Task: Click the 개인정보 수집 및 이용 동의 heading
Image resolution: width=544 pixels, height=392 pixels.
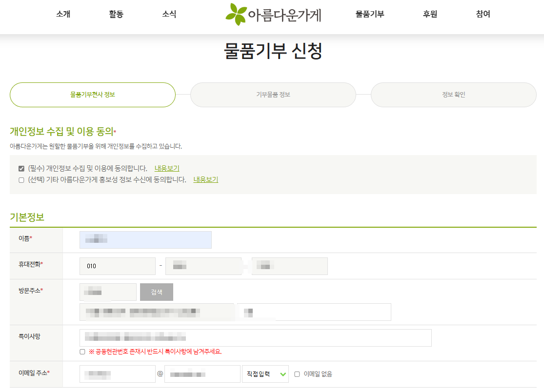Action: [62, 131]
